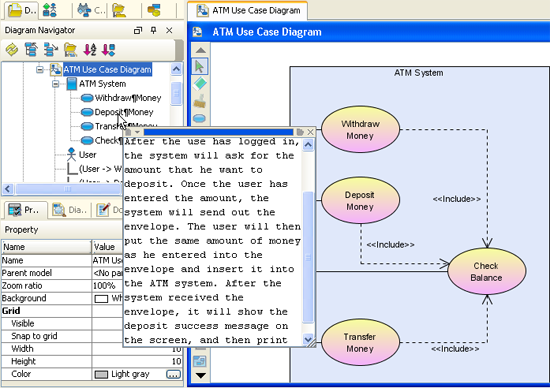This screenshot has width=550, height=388.
Task: Click the Include label under Transfer Money's arrow
Action: [x=455, y=349]
